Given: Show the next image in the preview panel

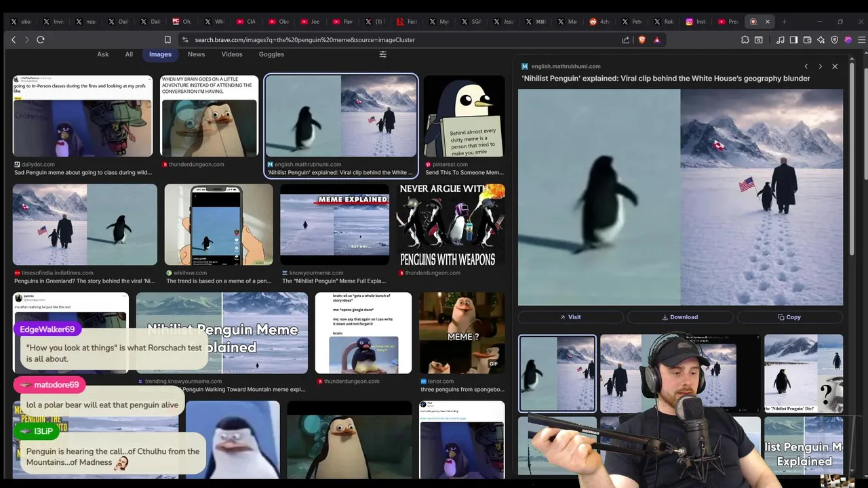Looking at the screenshot, I should coord(820,66).
